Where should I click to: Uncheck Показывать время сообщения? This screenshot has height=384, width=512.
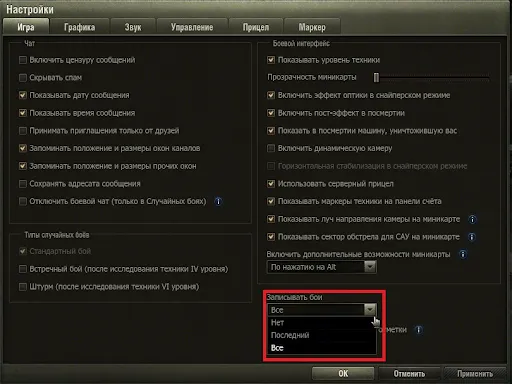coord(23,113)
